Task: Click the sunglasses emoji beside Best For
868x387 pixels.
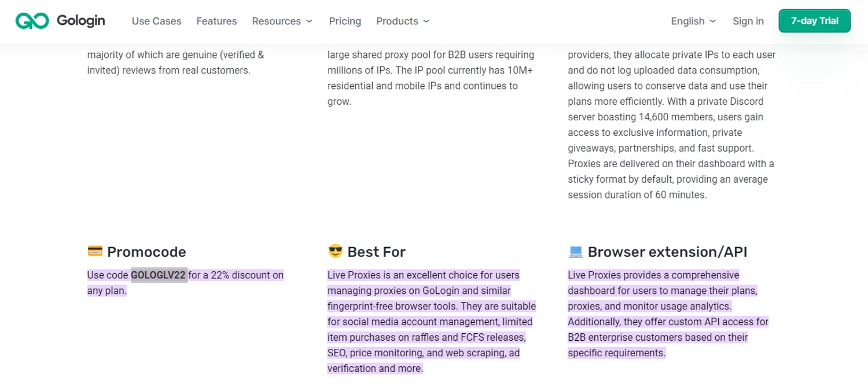Action: coord(335,252)
